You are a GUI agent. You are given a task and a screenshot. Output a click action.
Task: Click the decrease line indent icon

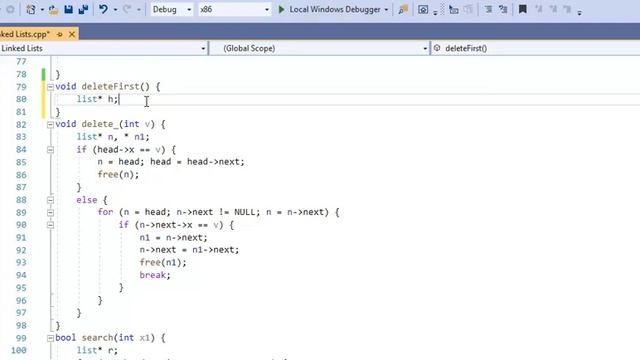click(488, 9)
